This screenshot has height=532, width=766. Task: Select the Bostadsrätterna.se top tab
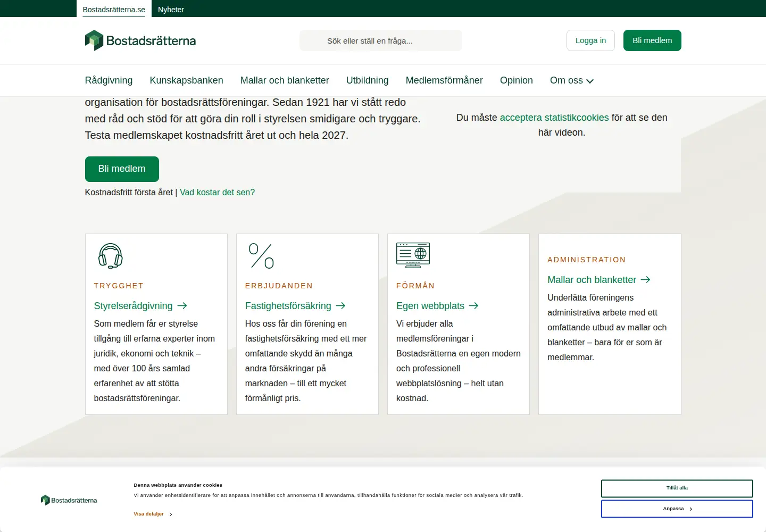(x=114, y=10)
